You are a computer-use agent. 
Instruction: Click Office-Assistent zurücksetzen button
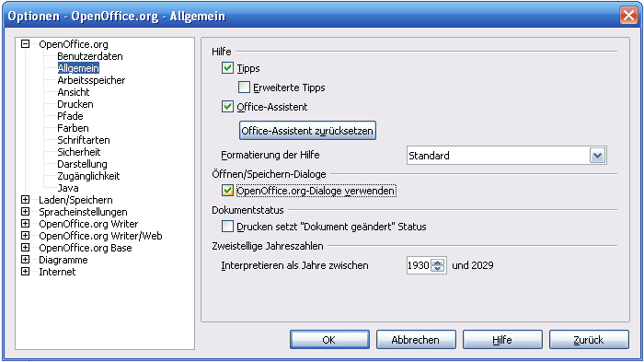(x=307, y=131)
